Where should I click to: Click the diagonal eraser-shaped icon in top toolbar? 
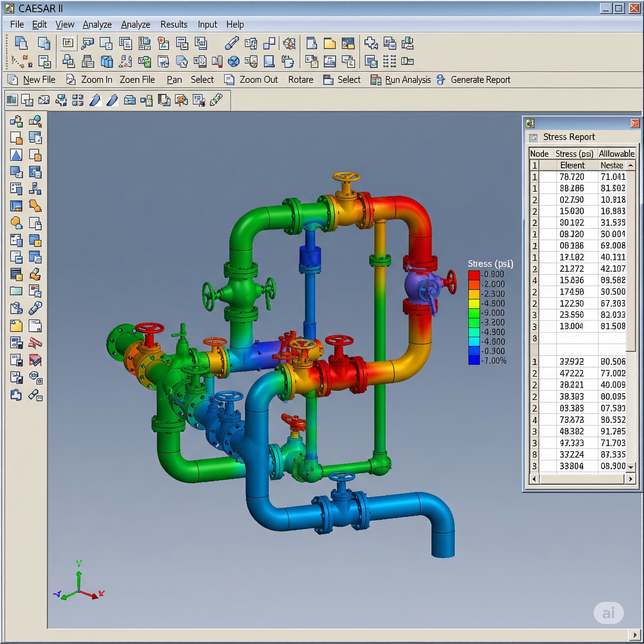click(x=231, y=43)
